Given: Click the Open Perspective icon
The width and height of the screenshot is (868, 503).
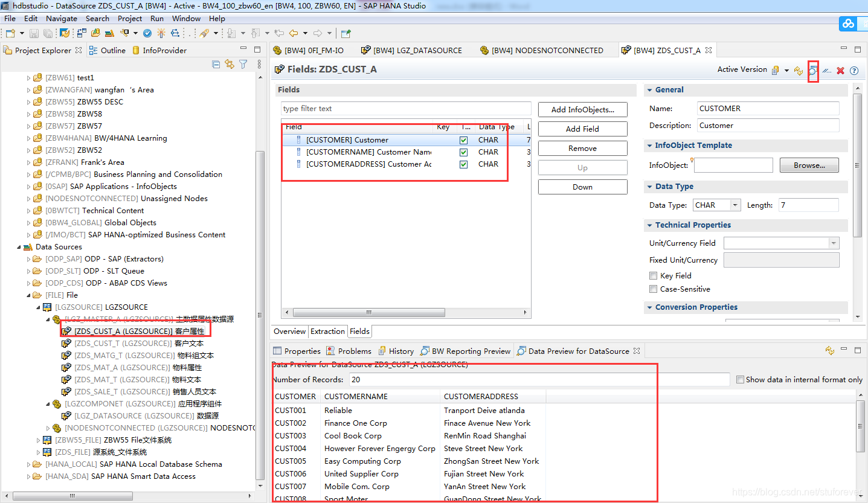Looking at the screenshot, I should 346,33.
